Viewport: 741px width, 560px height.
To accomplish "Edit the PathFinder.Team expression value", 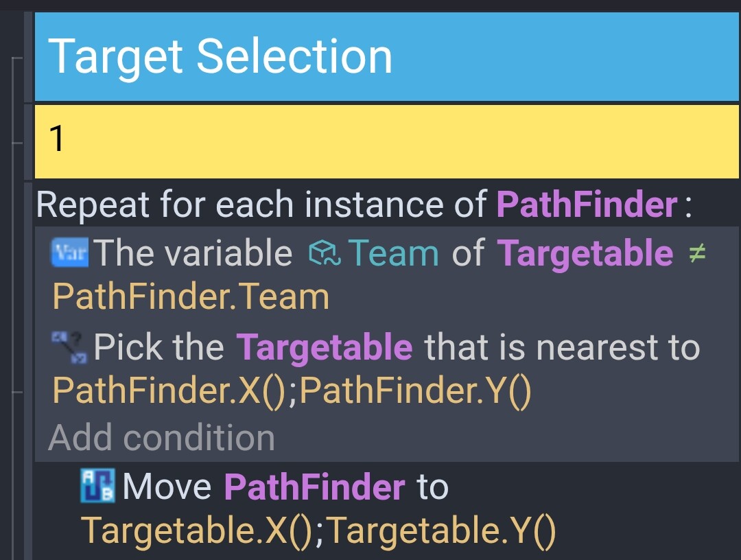I will point(191,296).
